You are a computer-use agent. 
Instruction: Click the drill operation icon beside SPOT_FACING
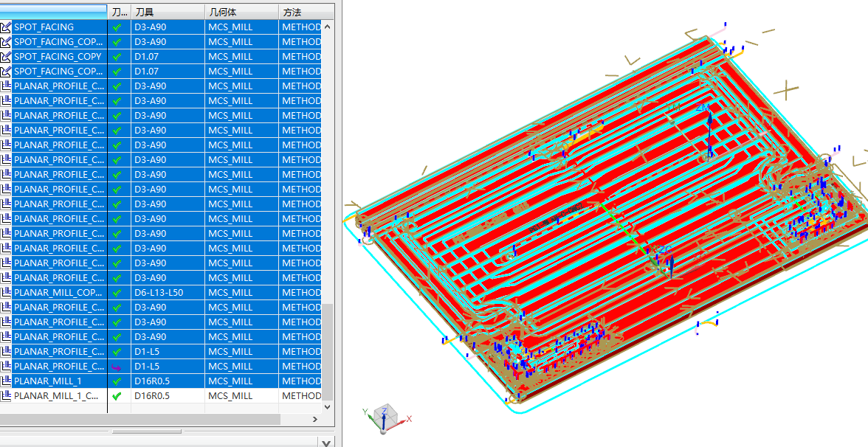[6, 27]
